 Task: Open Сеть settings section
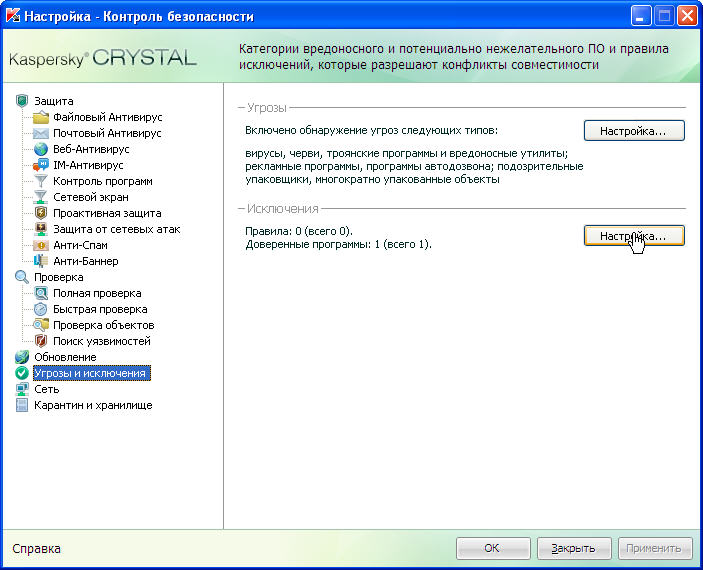pos(47,389)
